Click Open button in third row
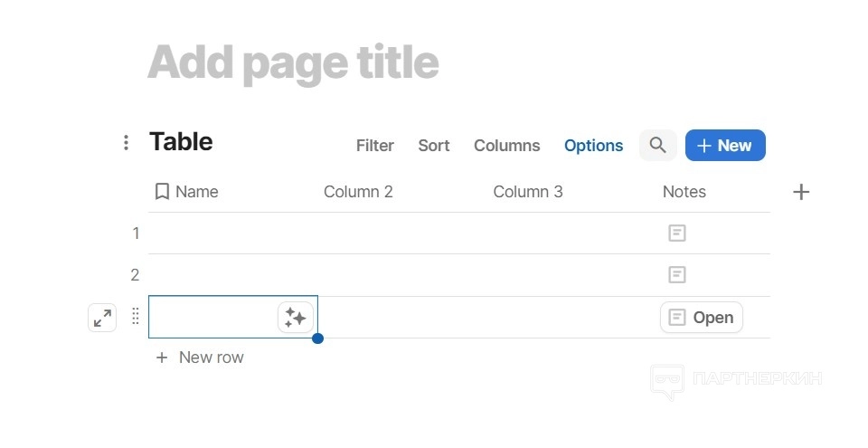 702,318
